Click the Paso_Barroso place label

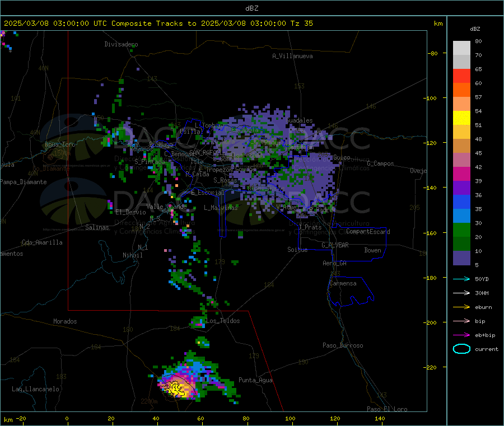[x=343, y=345]
